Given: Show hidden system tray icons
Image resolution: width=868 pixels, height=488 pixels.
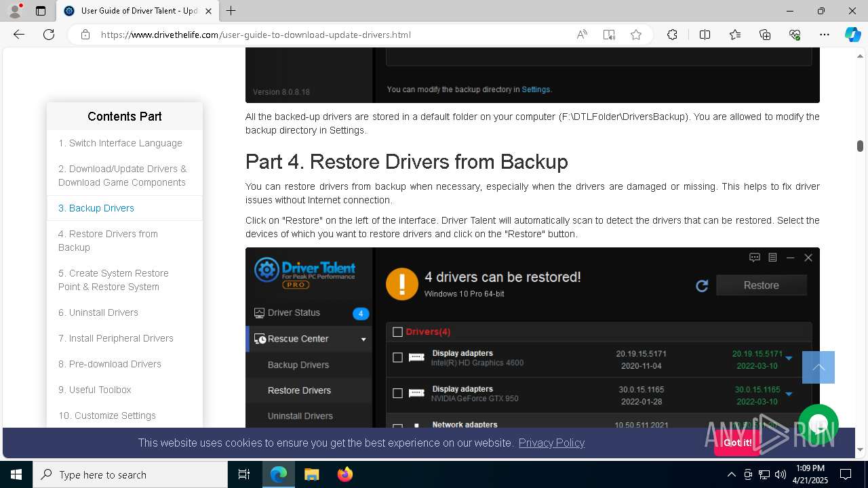Looking at the screenshot, I should click(731, 474).
